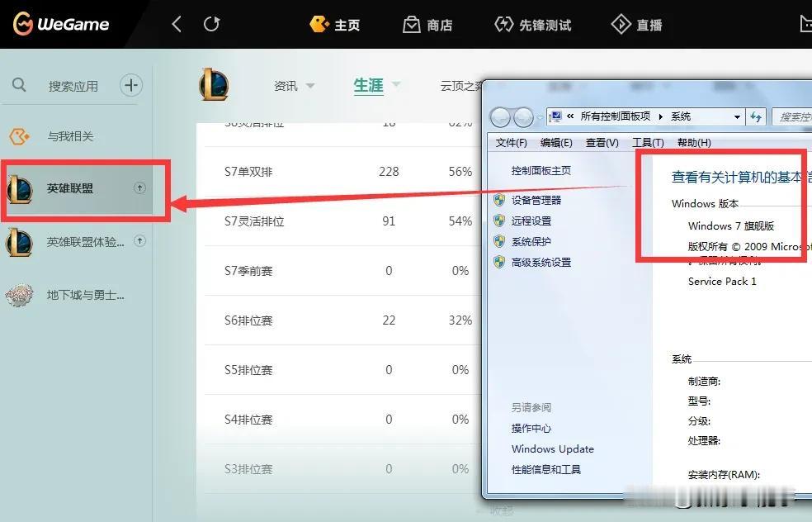Open the 帮助(H) menu
The height and width of the screenshot is (522, 812).
694,143
